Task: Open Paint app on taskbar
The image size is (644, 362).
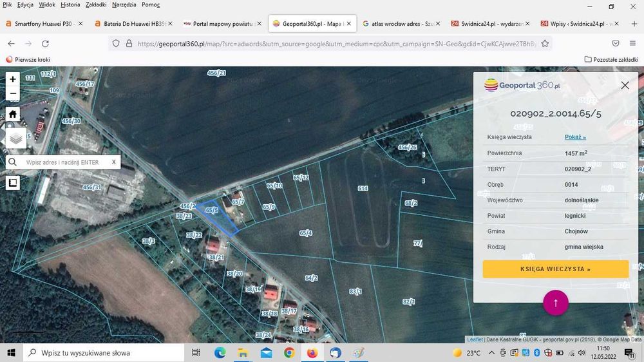Action: pyautogui.click(x=359, y=353)
